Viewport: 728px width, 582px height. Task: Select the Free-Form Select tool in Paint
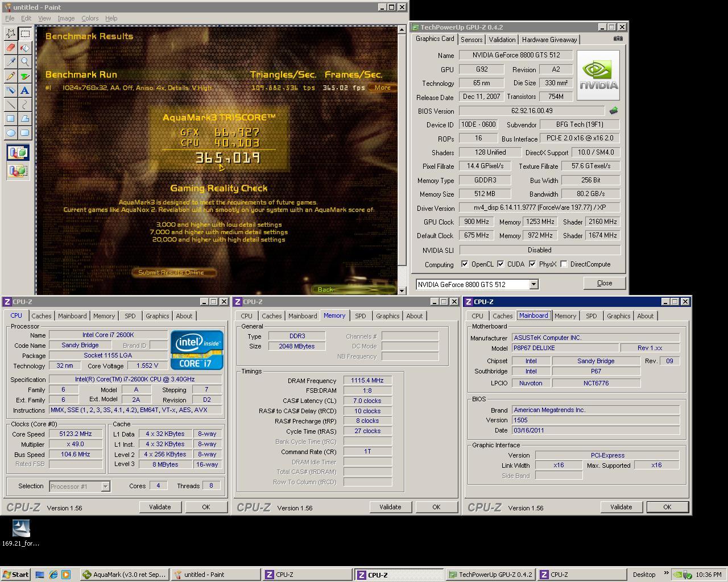coord(10,34)
